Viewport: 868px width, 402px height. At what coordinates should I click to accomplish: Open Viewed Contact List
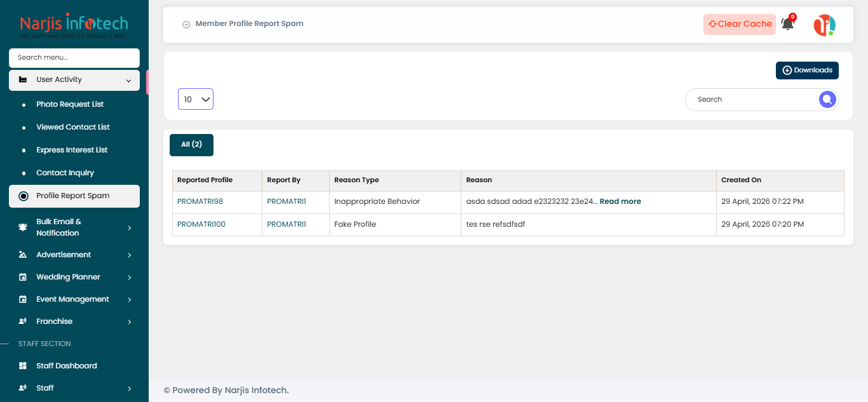point(73,127)
